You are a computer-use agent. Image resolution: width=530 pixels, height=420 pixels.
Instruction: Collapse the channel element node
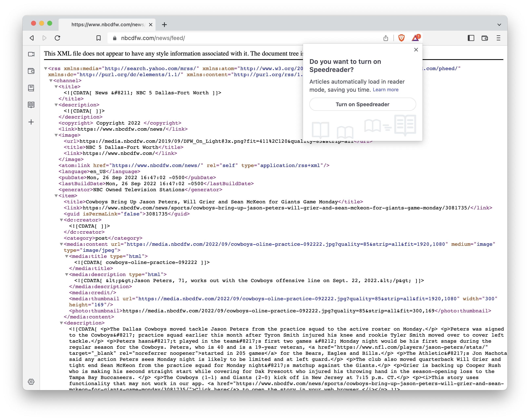click(51, 81)
